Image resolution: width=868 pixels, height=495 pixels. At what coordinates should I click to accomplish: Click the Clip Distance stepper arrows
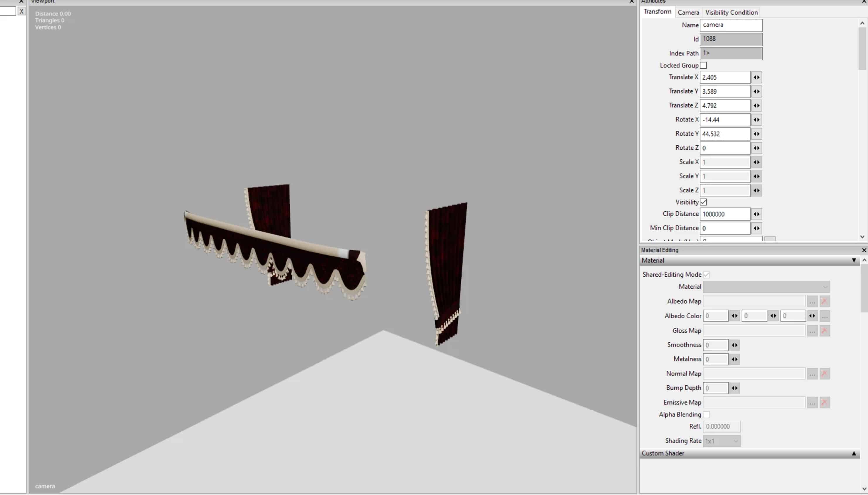[x=756, y=214]
